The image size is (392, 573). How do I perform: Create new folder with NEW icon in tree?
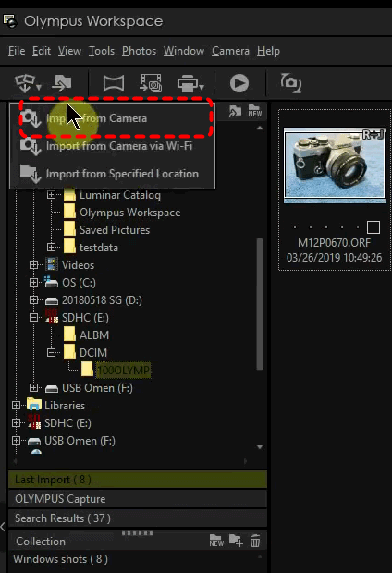tap(255, 111)
